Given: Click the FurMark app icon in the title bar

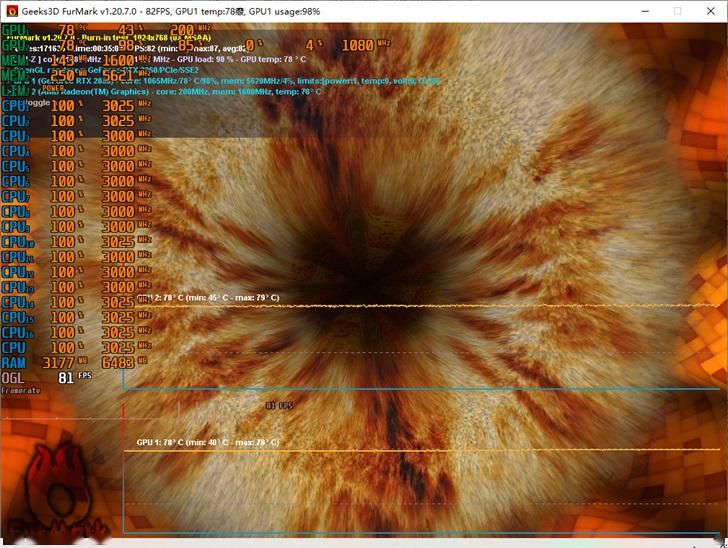Looking at the screenshot, I should point(12,11).
